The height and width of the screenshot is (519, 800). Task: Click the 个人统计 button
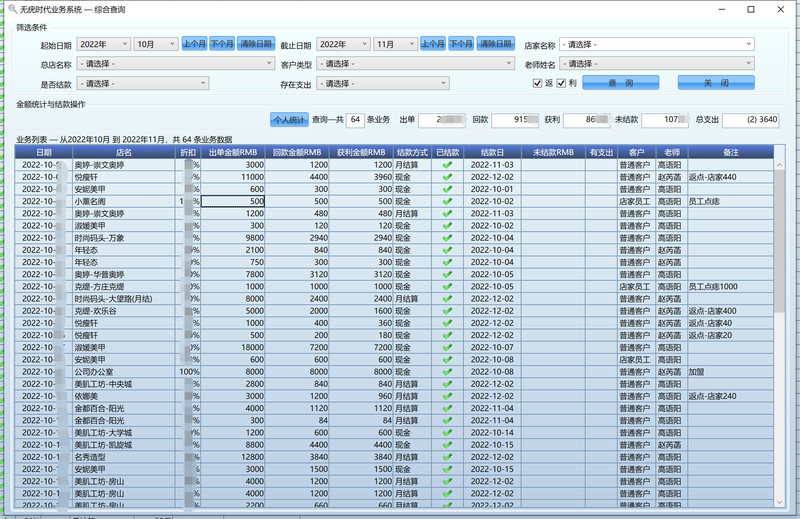coord(289,120)
